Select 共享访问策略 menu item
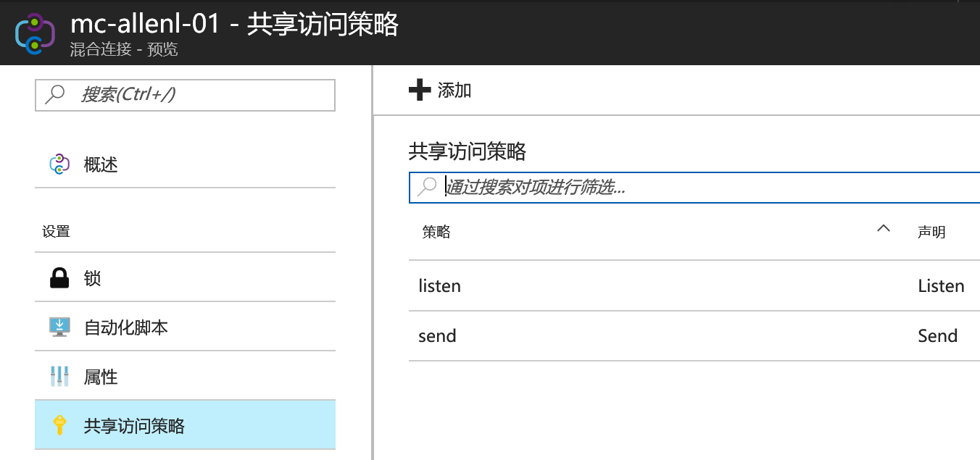Screen dimensions: 980x460 134,426
